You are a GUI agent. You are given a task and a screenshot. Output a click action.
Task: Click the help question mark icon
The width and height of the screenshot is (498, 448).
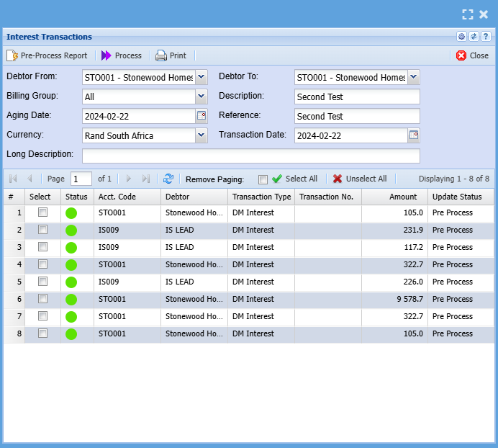tap(486, 37)
